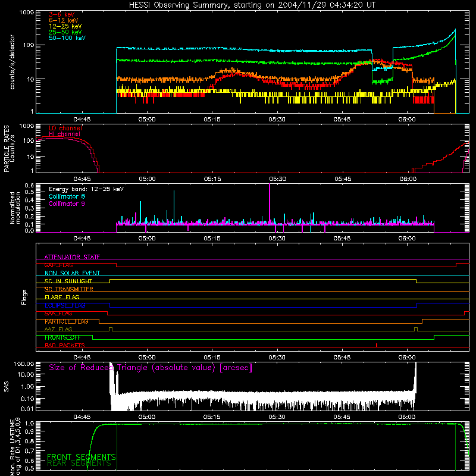The height and width of the screenshot is (476, 476).
Task: Click the red spike on the BAD_PACKETS line
Action: pos(377,345)
